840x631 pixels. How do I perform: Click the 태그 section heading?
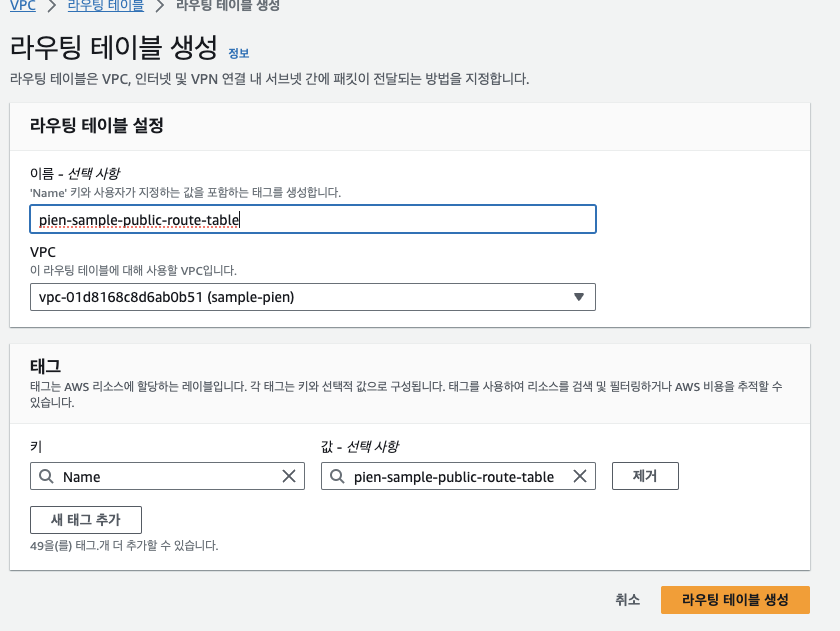pyautogui.click(x=45, y=366)
